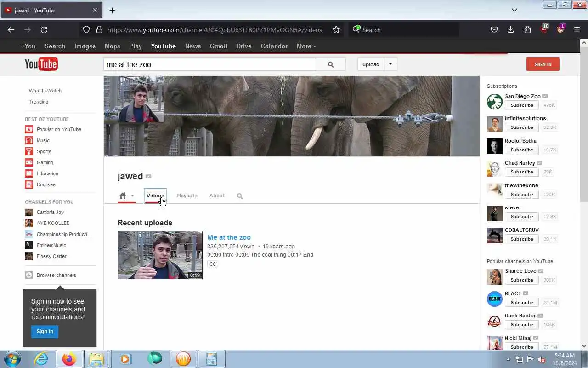Open the channel home icon tab
Viewport: 588px width, 368px height.
[123, 196]
